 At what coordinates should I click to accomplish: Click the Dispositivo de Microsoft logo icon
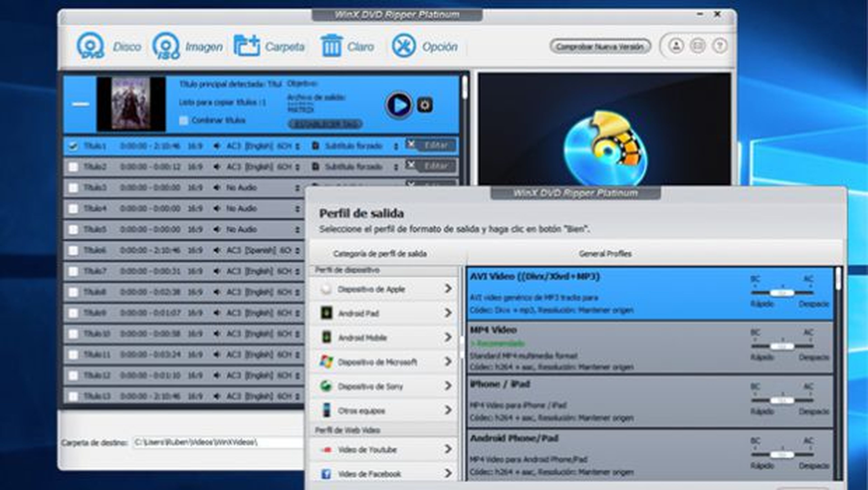(x=326, y=362)
